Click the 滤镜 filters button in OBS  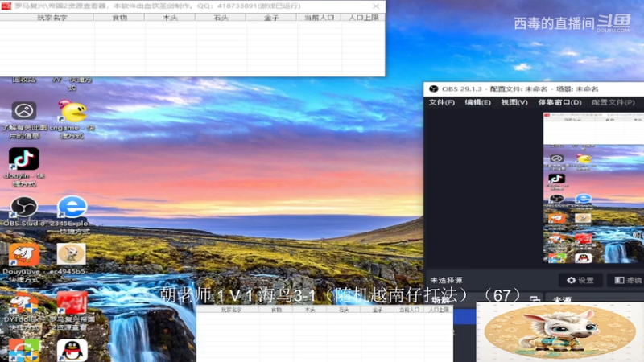pos(627,280)
